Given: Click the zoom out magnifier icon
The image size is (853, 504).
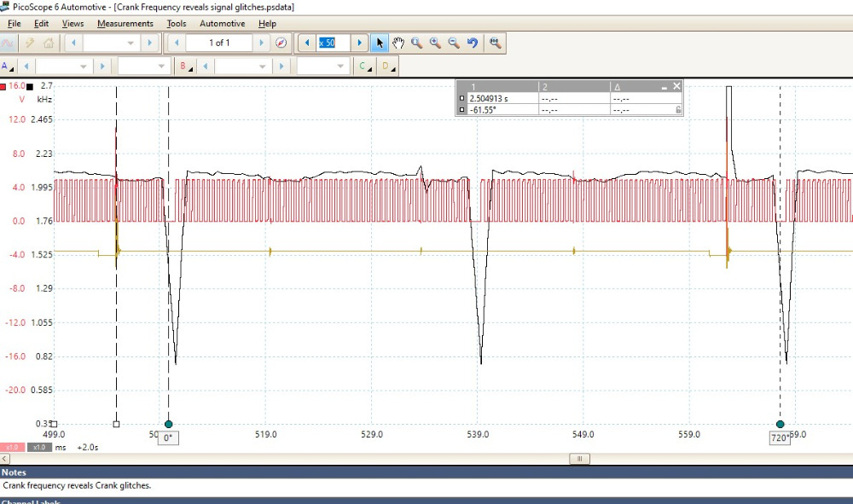Looking at the screenshot, I should click(453, 43).
